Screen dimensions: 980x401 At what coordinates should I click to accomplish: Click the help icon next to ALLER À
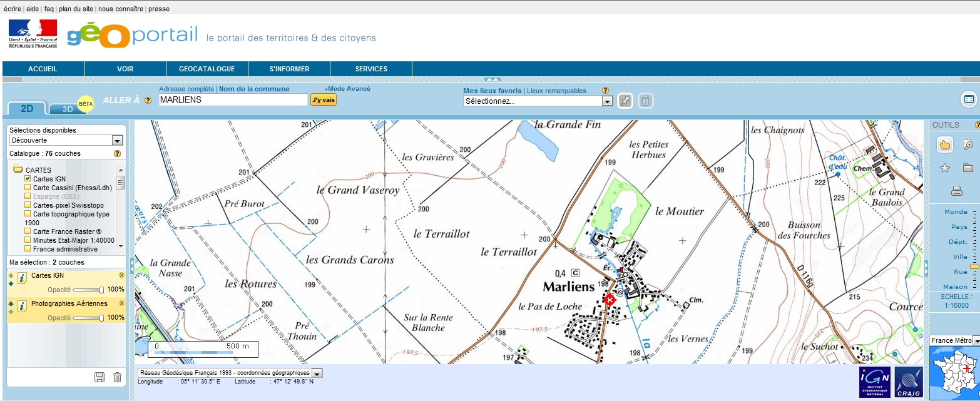tap(148, 100)
